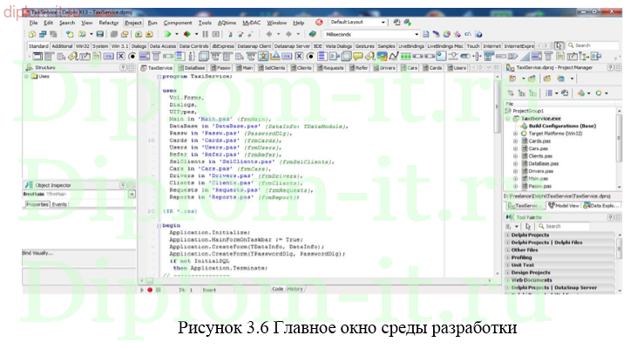Open the Run button dropdown arrow
The image size is (644, 349).
[x=177, y=34]
